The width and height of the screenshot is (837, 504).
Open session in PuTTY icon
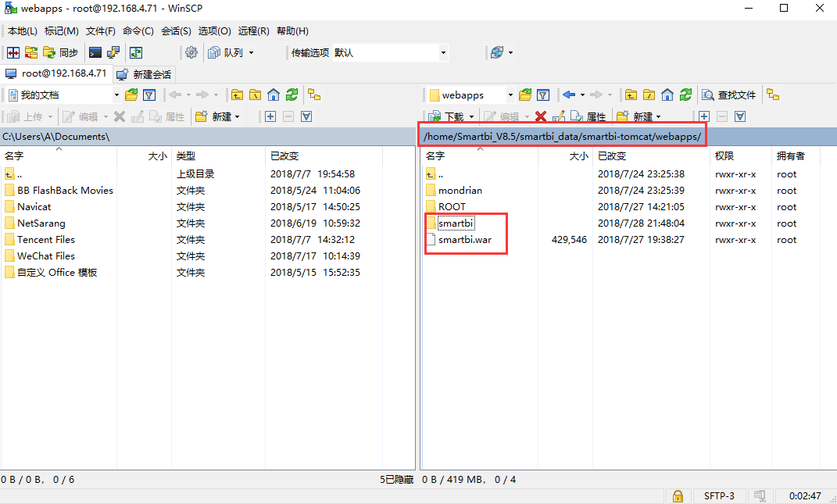[113, 52]
